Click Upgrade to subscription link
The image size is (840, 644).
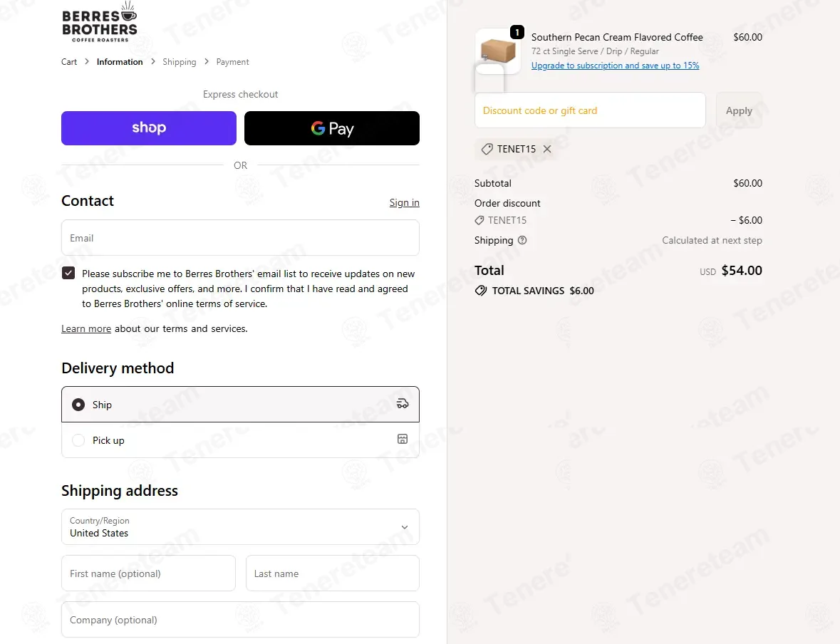coord(615,66)
